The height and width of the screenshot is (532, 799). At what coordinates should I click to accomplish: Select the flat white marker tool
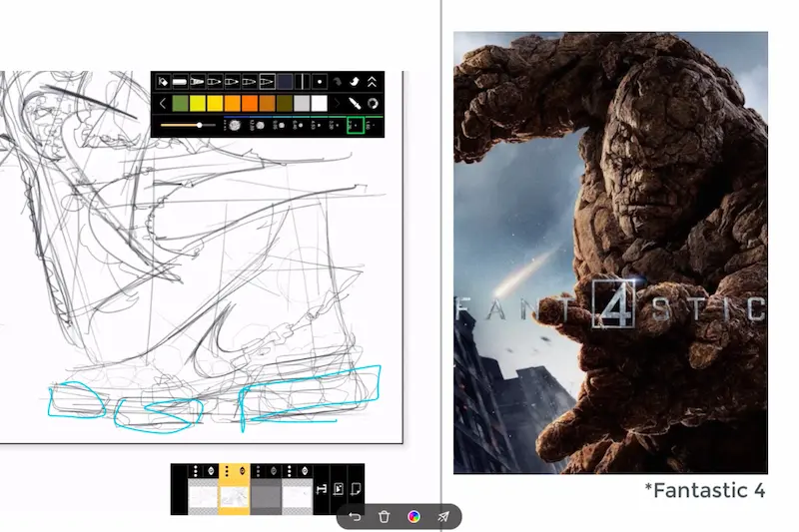point(180,82)
